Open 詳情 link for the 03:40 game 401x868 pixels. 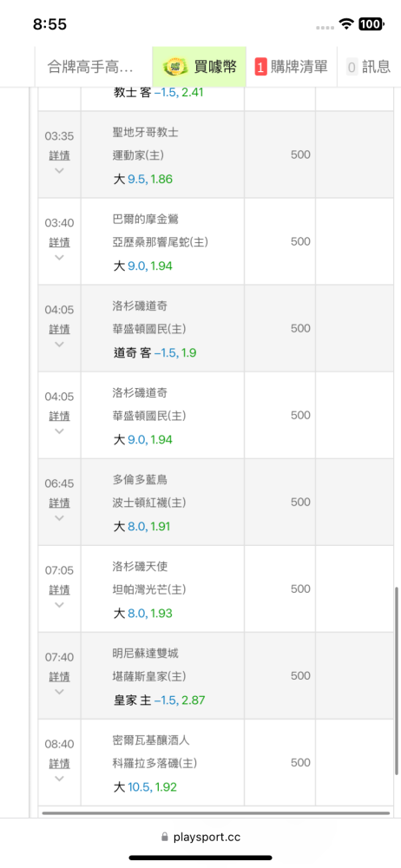pos(59,242)
